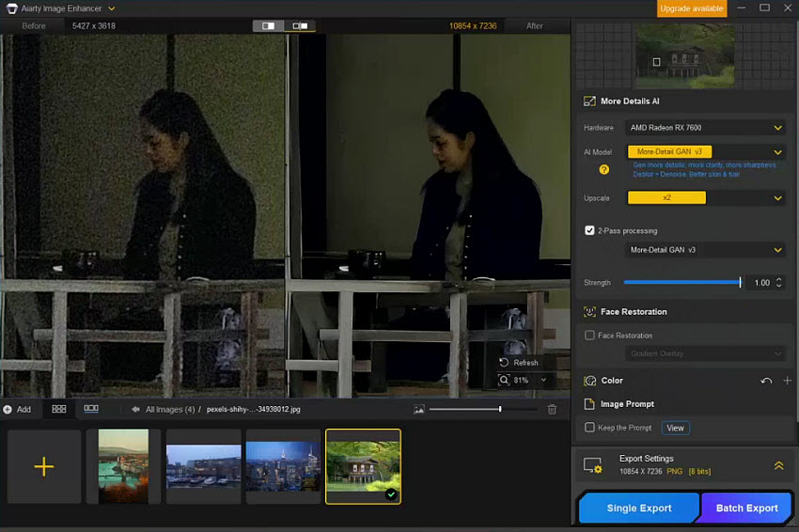Click the zoom magnifier icon beside 81%

(x=504, y=380)
